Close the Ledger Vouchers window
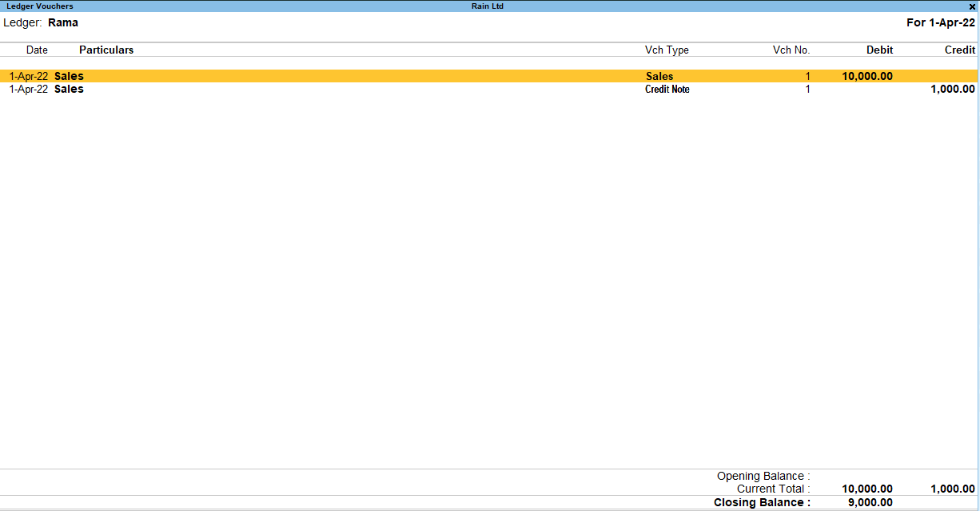980x511 pixels. pyautogui.click(x=972, y=6)
